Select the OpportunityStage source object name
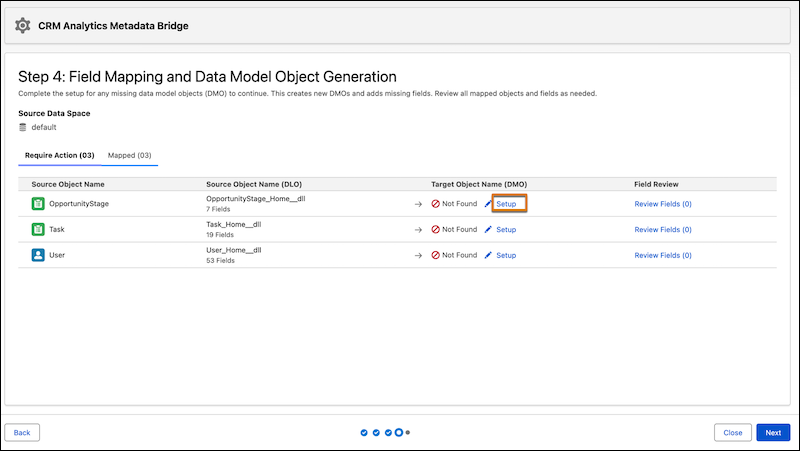The image size is (800, 451). click(79, 204)
